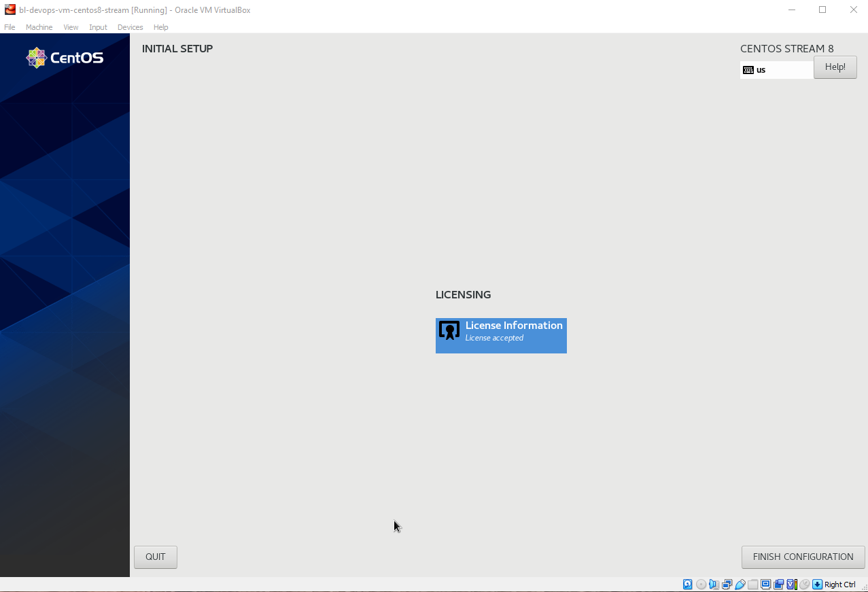Click the LICENSING section heading
The image size is (868, 592).
463,295
